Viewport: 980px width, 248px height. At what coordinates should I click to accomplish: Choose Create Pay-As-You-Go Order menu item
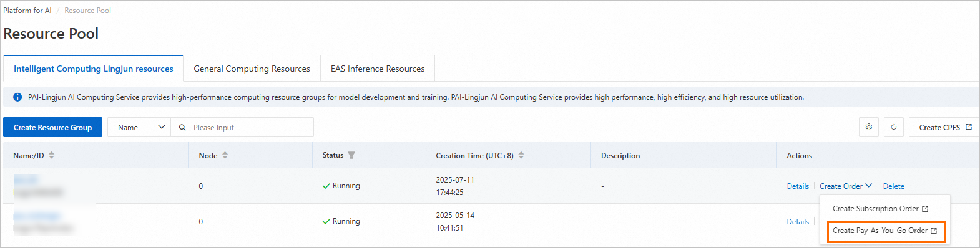[886, 231]
